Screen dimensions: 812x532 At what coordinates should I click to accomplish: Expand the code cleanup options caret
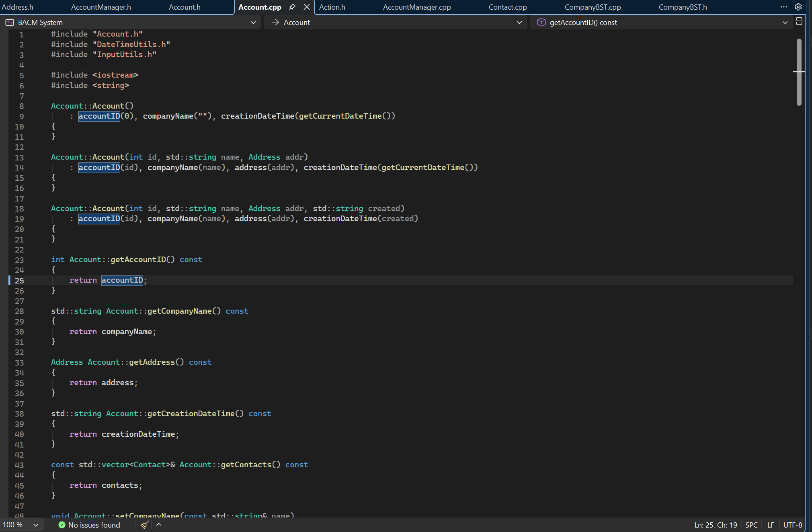[159, 525]
